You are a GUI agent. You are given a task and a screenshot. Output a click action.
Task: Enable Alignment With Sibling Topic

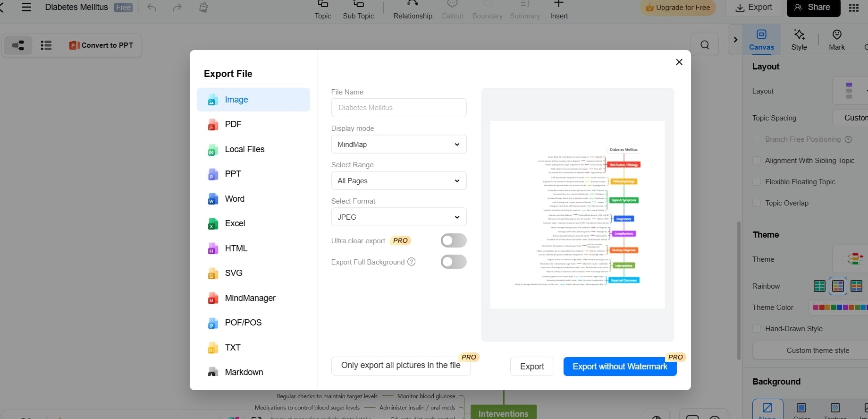click(757, 161)
